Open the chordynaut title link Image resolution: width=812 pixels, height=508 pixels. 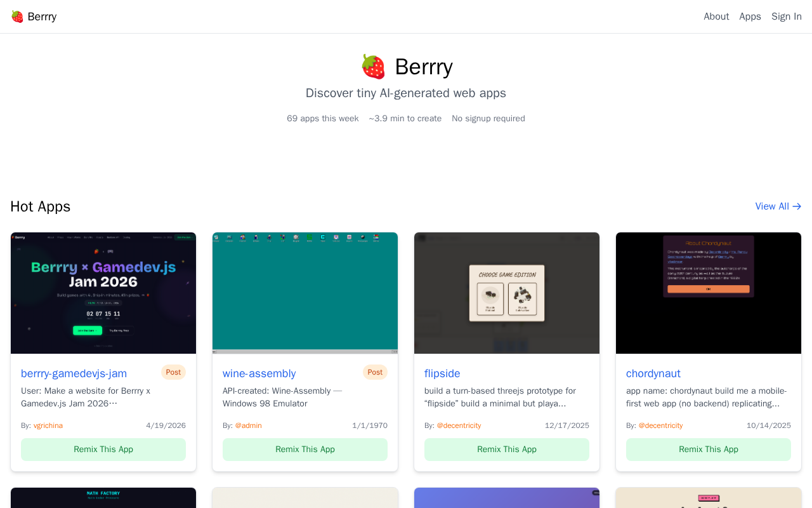coord(653,373)
